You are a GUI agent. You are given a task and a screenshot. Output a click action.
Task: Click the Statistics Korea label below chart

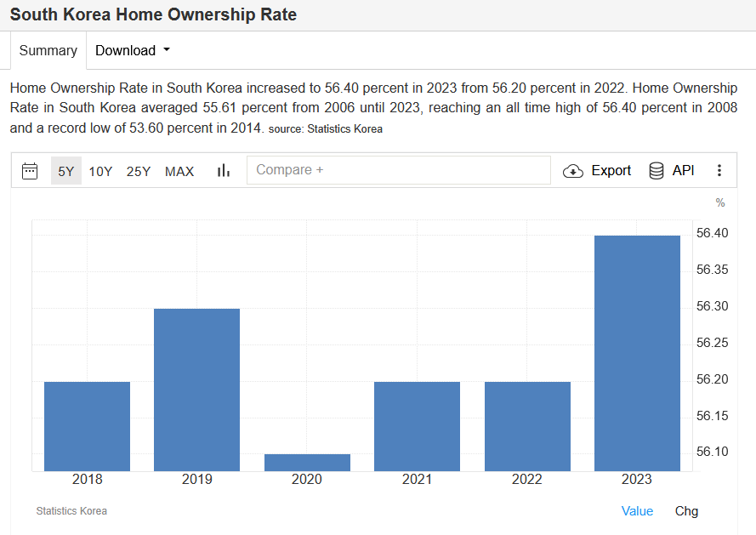tap(71, 511)
